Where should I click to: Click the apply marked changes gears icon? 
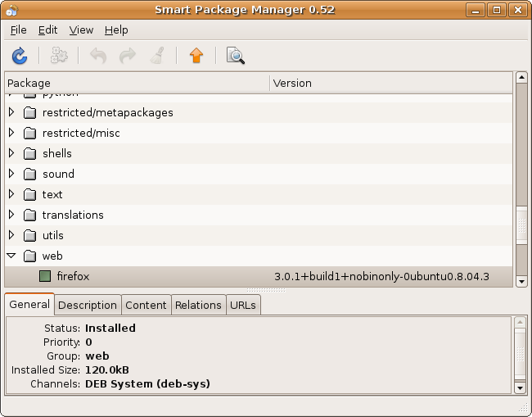59,56
